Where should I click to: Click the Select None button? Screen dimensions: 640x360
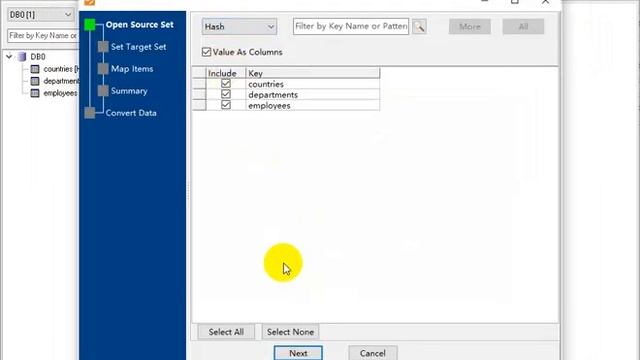[290, 332]
